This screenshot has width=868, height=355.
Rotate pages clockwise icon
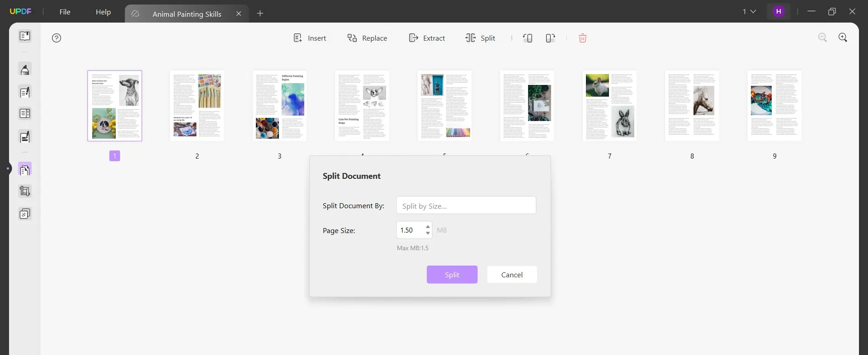(x=550, y=38)
